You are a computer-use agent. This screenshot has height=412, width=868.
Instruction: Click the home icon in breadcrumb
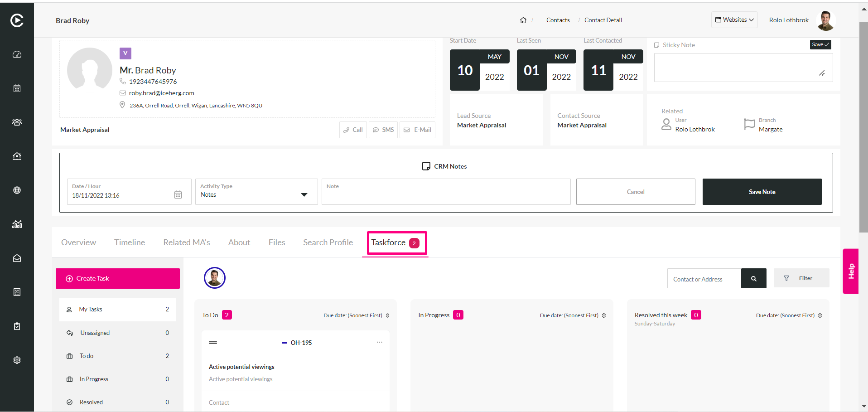click(523, 20)
